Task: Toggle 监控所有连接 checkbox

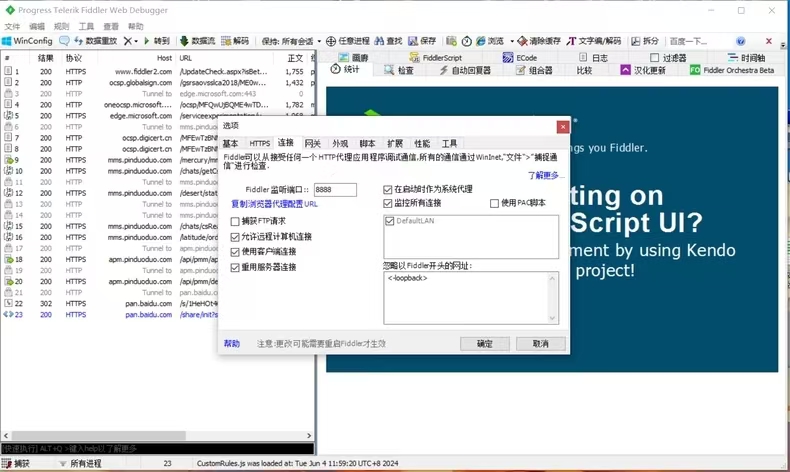Action: point(387,204)
